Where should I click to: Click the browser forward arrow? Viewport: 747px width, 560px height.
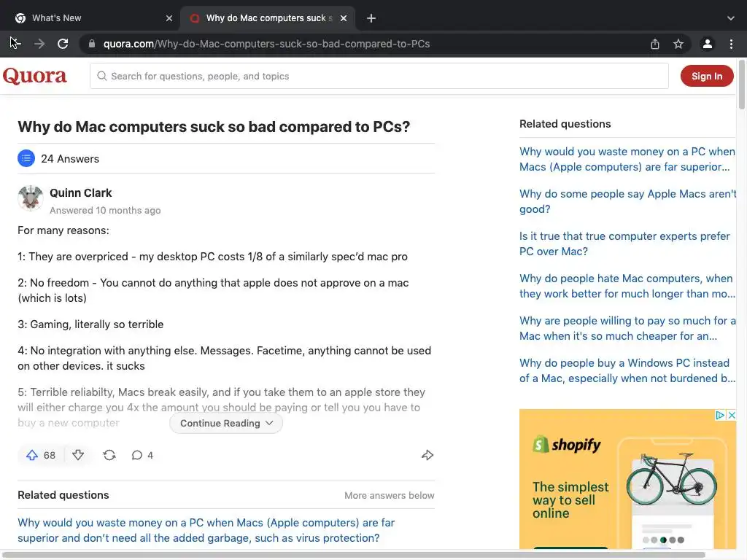click(39, 44)
